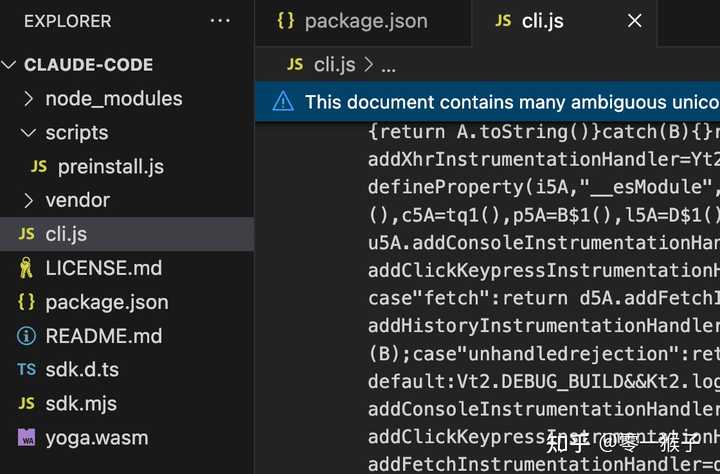
Task: Click the cli.js breadcrumb segment
Action: [334, 65]
